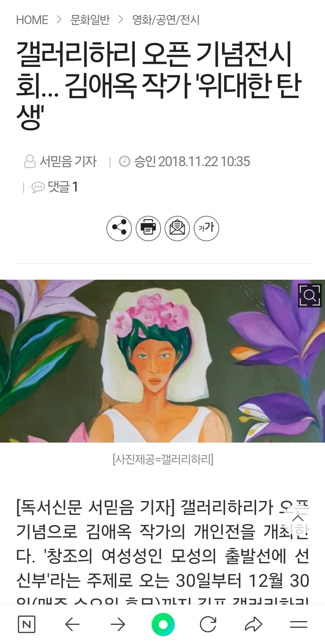Open 영화/공연/전시 breadcrumb section
Image resolution: width=325 pixels, height=644 pixels.
coord(166,20)
